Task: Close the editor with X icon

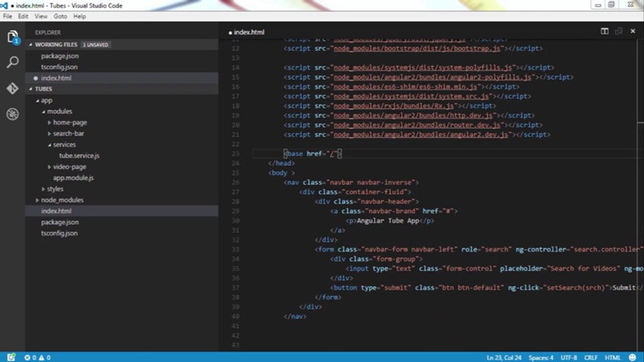Action: point(633,31)
